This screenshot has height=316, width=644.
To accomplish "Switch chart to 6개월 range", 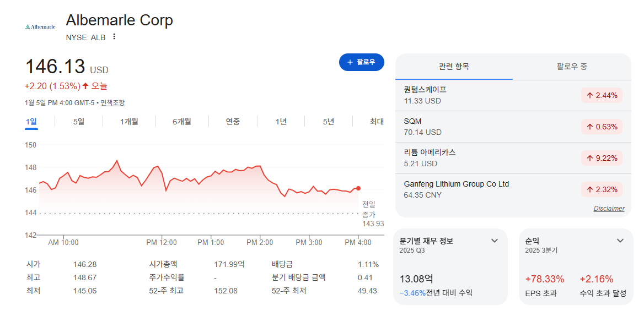I will click(x=181, y=121).
